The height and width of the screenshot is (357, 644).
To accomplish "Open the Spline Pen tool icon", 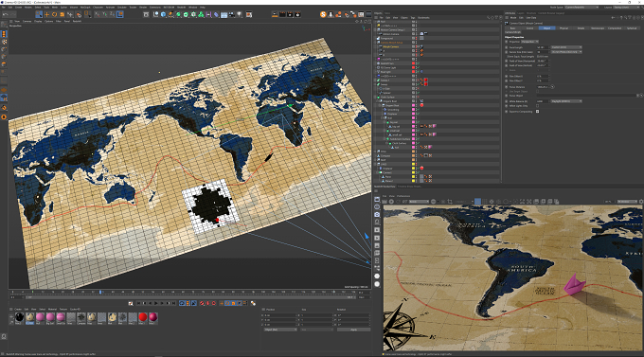I will [x=170, y=14].
